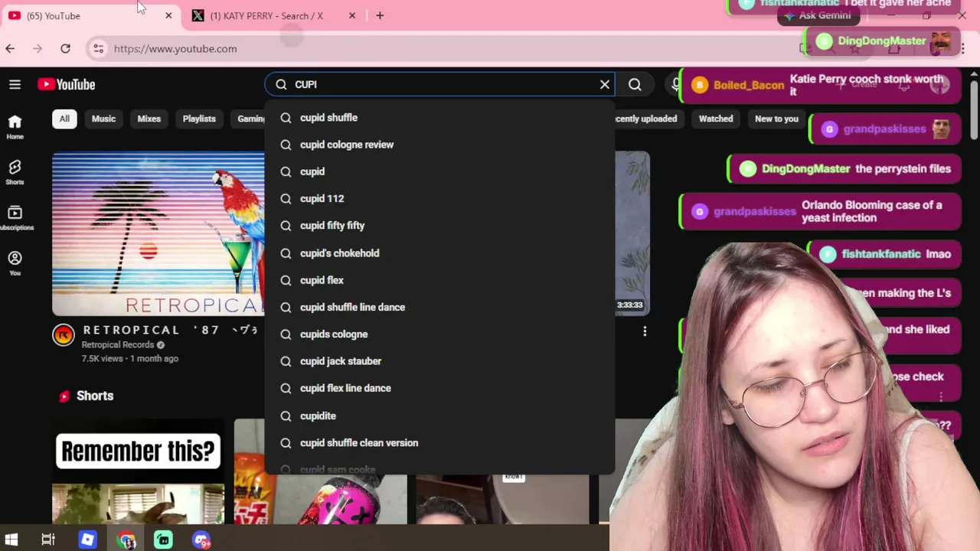Viewport: 980px width, 551px height.
Task: Open the Windows Start menu
Action: pos(11,540)
